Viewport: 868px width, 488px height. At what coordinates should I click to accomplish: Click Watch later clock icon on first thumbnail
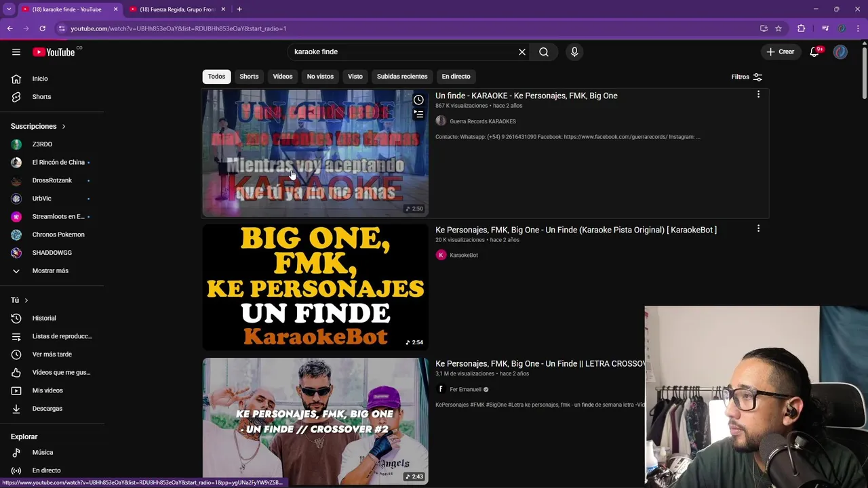[418, 100]
